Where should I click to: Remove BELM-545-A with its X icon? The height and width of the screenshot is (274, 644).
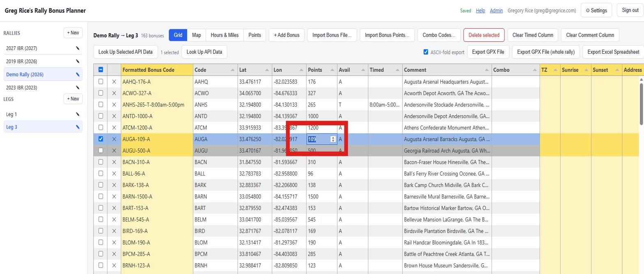pyautogui.click(x=114, y=219)
